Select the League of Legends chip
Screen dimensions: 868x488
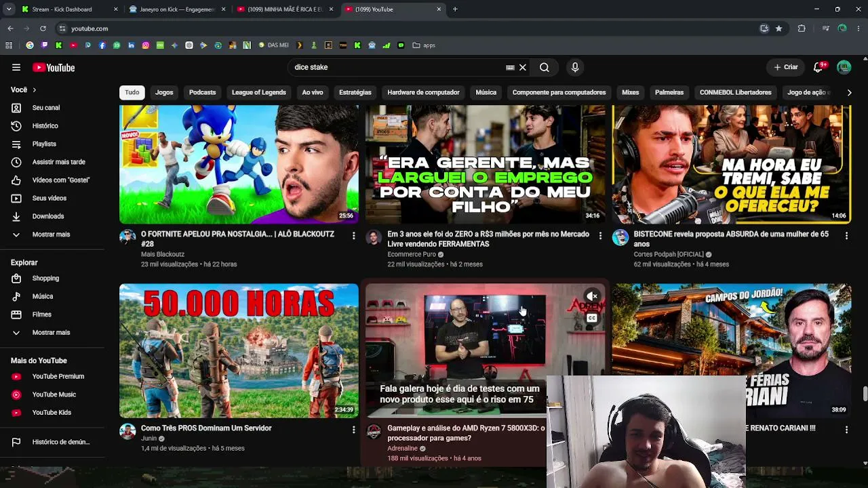tap(259, 92)
